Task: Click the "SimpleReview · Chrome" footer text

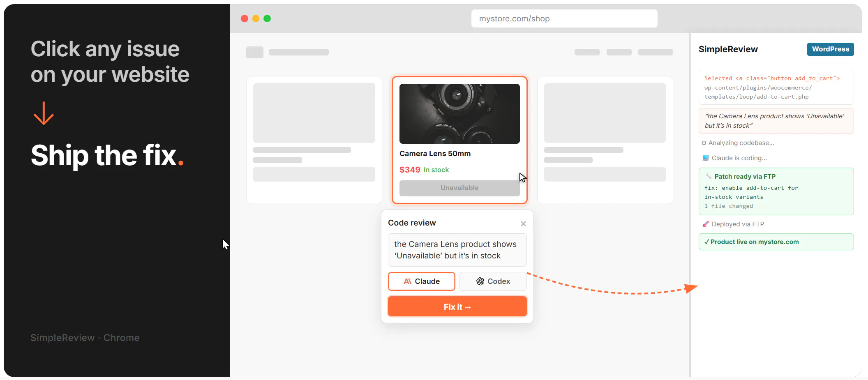Action: 85,338
